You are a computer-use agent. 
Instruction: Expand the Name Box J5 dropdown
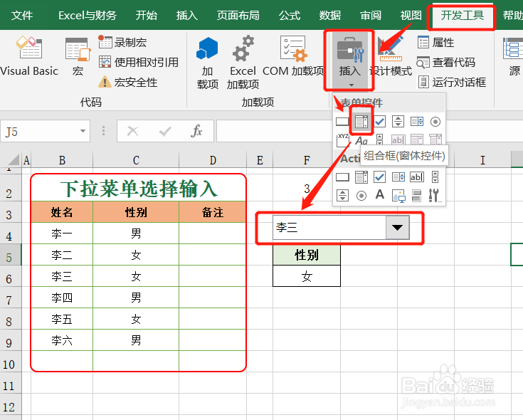point(83,131)
